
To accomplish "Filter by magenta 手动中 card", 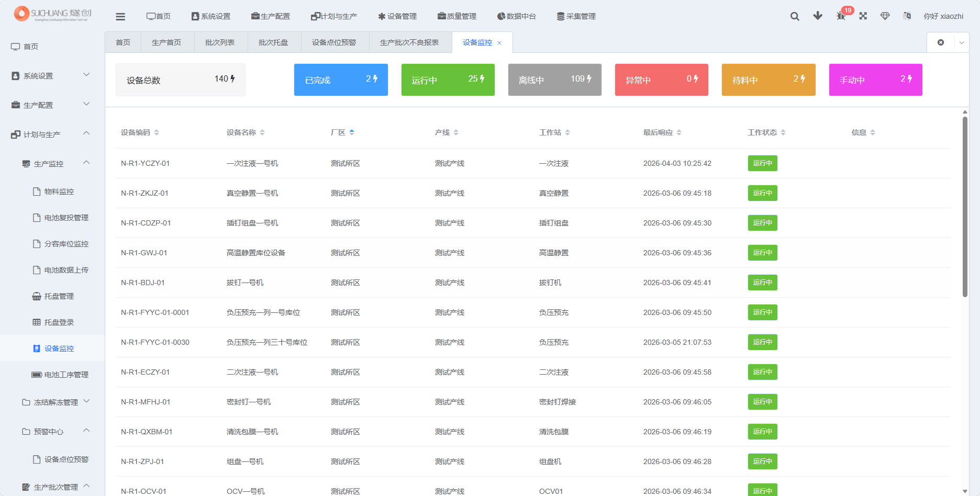I will point(876,80).
